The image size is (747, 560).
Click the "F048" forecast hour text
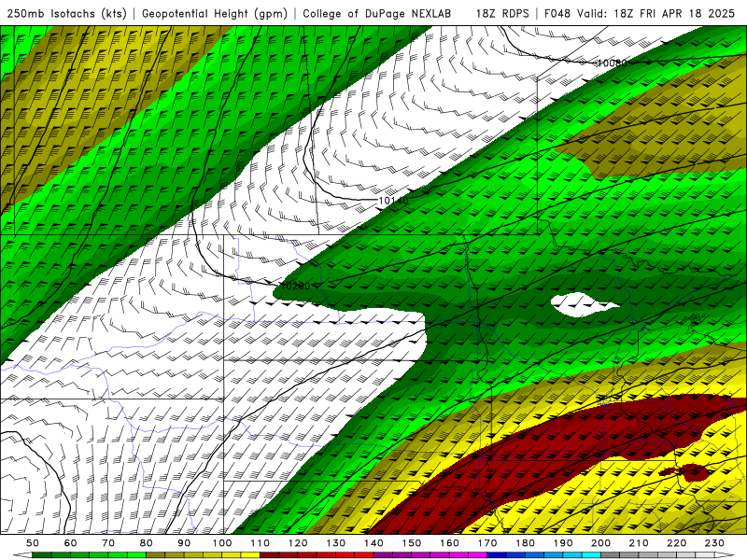(x=557, y=13)
